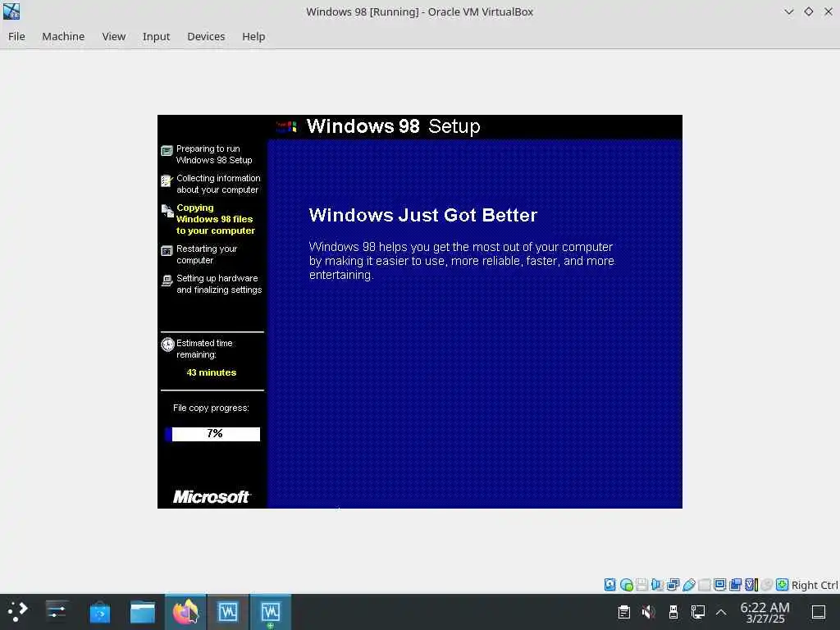Click the display indicator icon
The width and height of the screenshot is (840, 630).
click(720, 584)
